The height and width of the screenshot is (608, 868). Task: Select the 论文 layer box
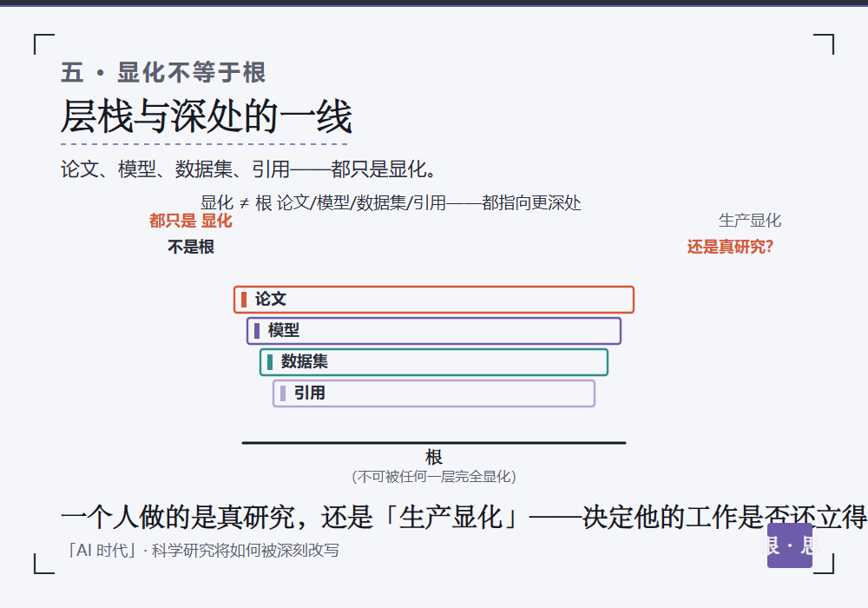click(433, 300)
